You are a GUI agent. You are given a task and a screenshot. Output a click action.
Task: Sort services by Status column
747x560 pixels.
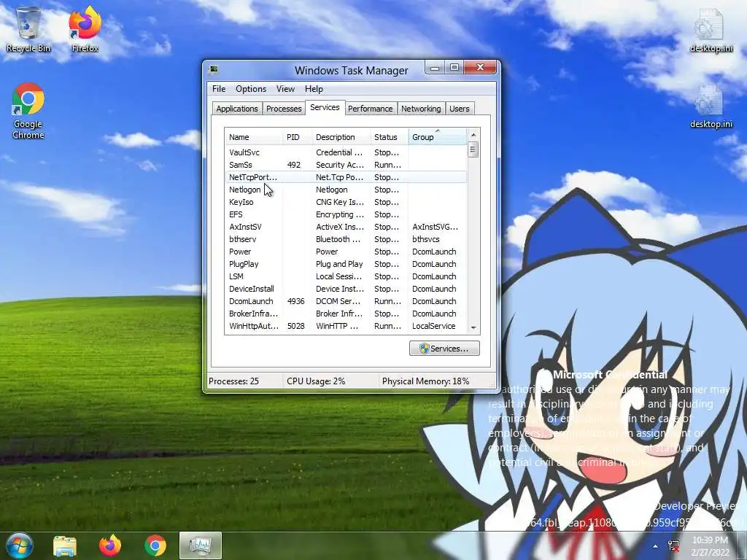(390, 137)
